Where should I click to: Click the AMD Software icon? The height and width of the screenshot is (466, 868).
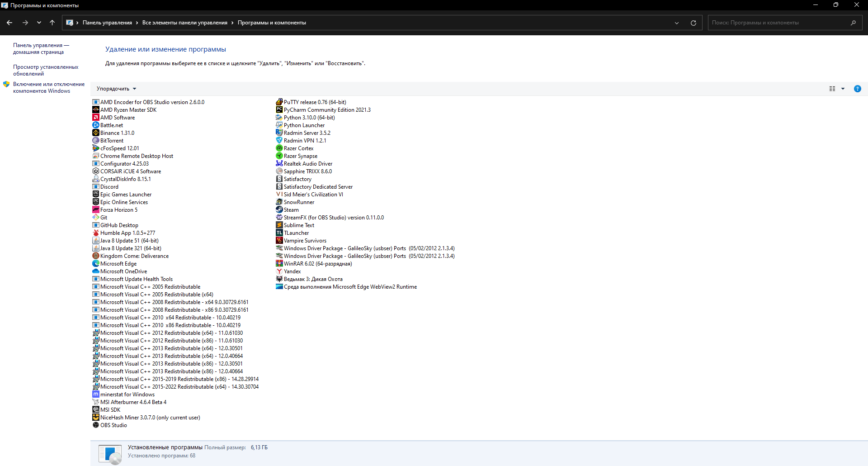click(x=95, y=118)
